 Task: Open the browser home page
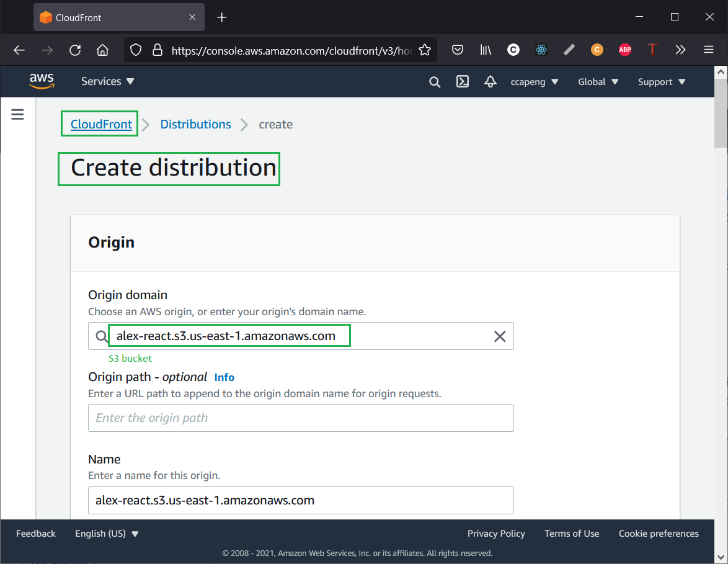[102, 50]
